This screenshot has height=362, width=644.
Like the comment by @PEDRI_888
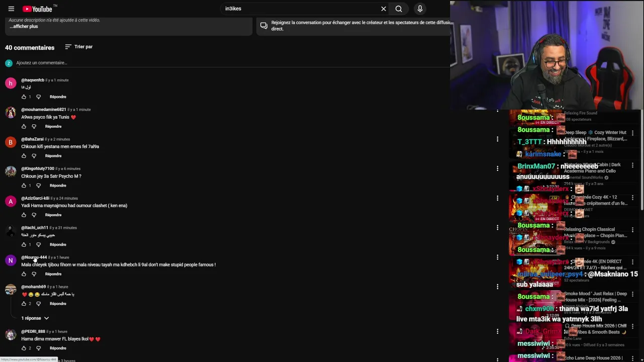click(24, 348)
